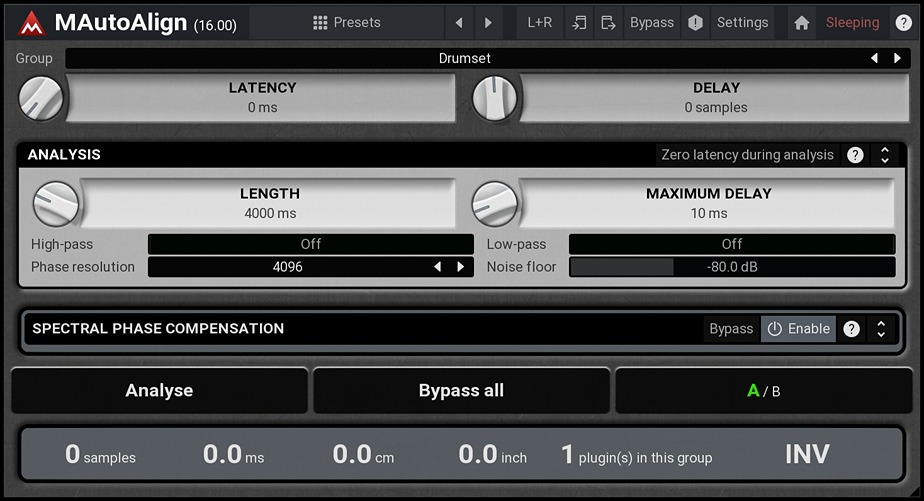Click the Latency 0 ms value field

262,98
